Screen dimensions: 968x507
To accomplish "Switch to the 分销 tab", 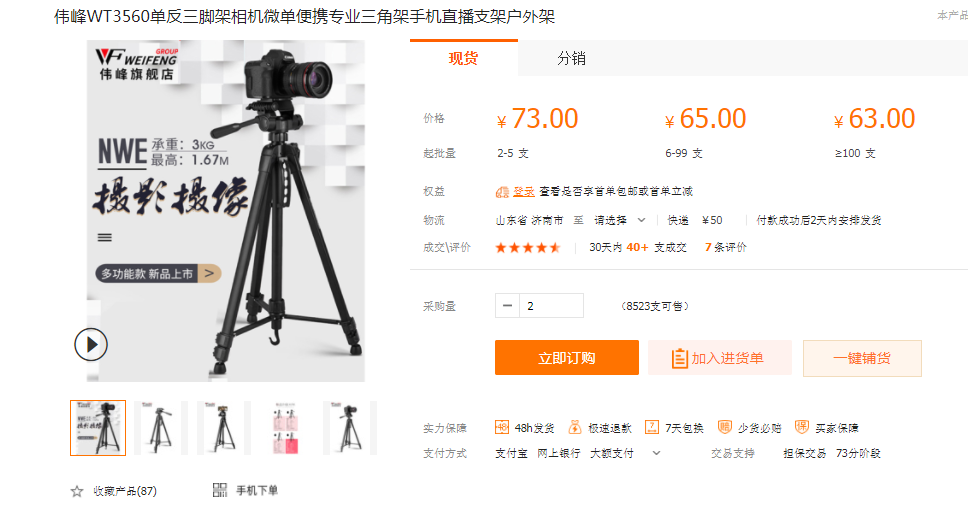I will [x=571, y=59].
